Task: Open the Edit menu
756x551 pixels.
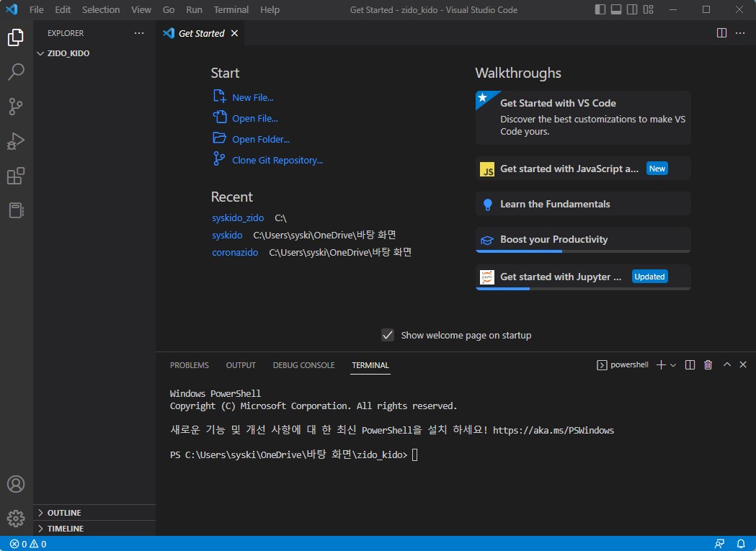Action: tap(63, 9)
